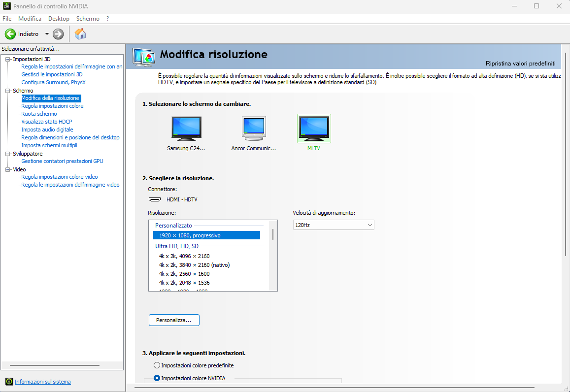Viewport: 570px width, 392px height.
Task: Click the Indietro label in toolbar
Action: pos(29,34)
